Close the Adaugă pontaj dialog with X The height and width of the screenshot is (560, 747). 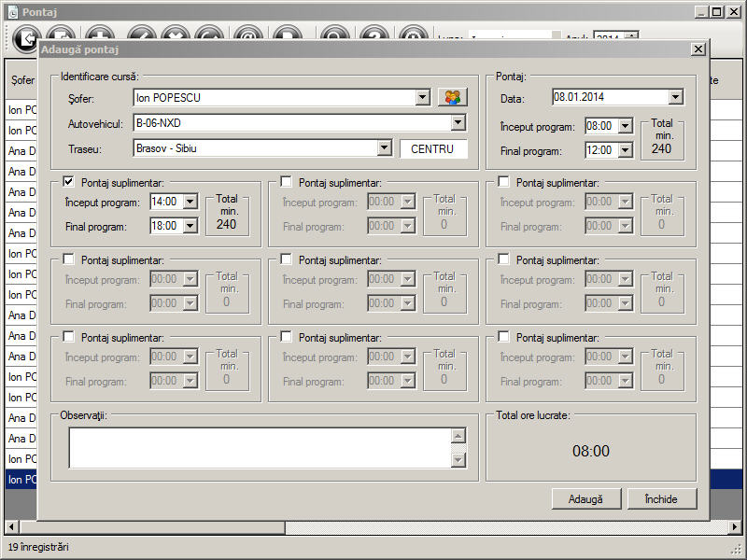[698, 49]
